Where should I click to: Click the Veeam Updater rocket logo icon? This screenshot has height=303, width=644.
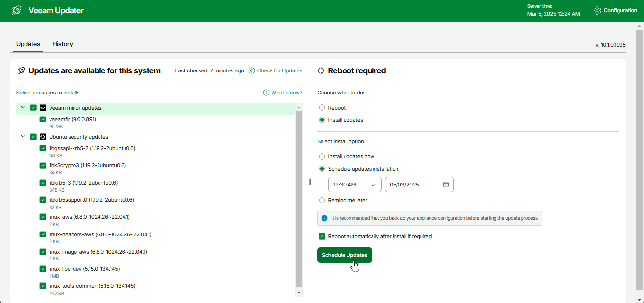tap(16, 10)
